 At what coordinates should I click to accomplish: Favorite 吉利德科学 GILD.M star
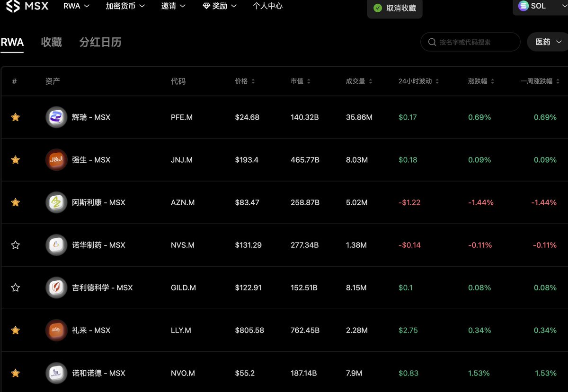pos(16,287)
